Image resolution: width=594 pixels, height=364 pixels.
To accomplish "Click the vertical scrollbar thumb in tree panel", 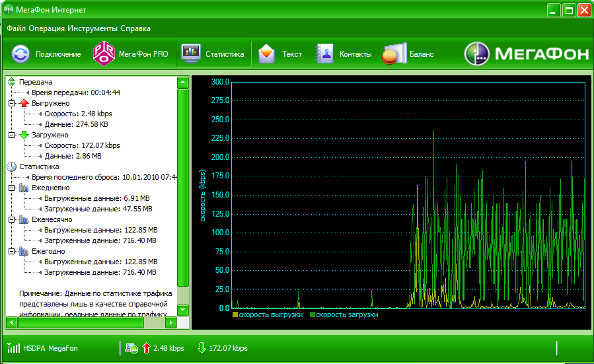I will 183,188.
